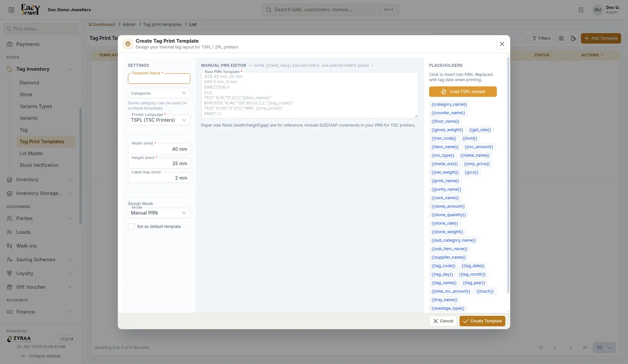Viewport: 628px width, 364px height.
Task: Click Cancel button in dialog
Action: coord(443,321)
